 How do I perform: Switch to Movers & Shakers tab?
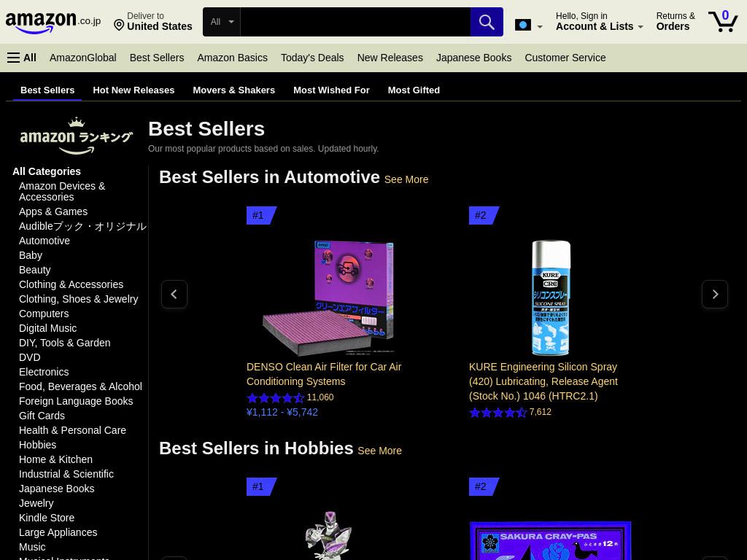pos(234,90)
